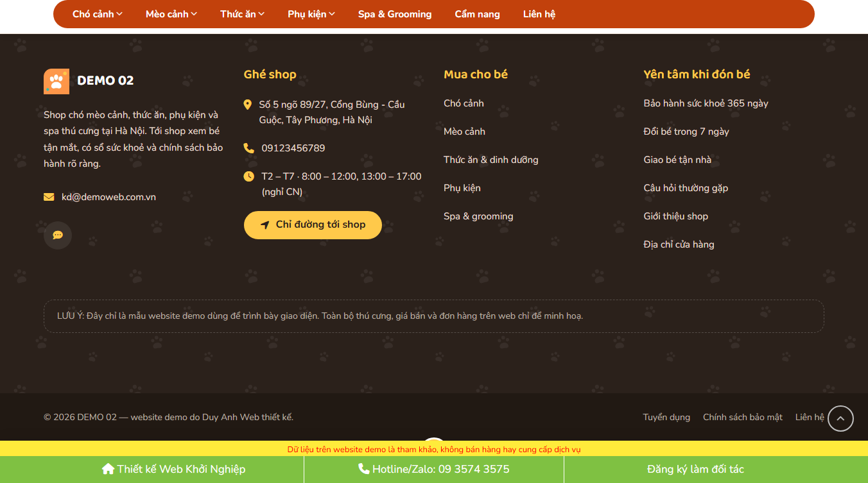Click the house icon in the green bottom bar
Image resolution: width=868 pixels, height=483 pixels.
[108, 469]
